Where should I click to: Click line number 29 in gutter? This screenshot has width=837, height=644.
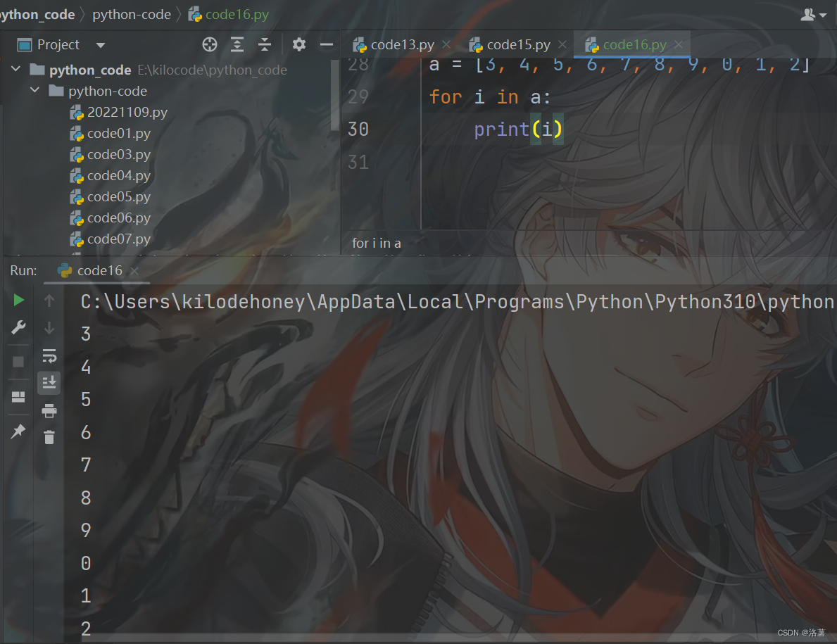tap(358, 96)
